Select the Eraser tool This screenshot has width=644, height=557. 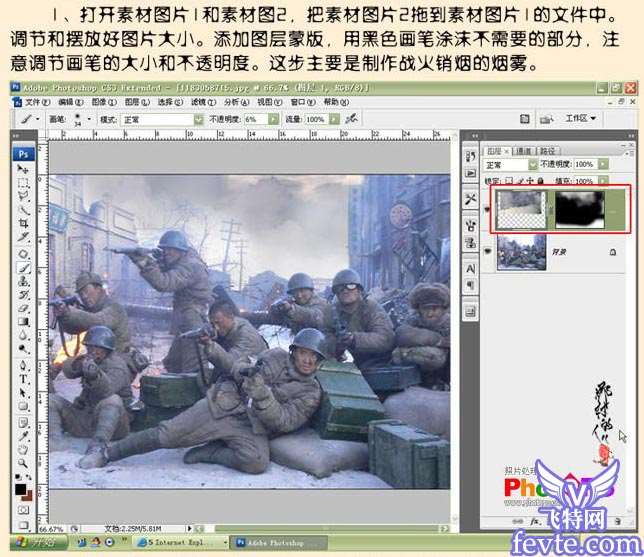tap(23, 308)
